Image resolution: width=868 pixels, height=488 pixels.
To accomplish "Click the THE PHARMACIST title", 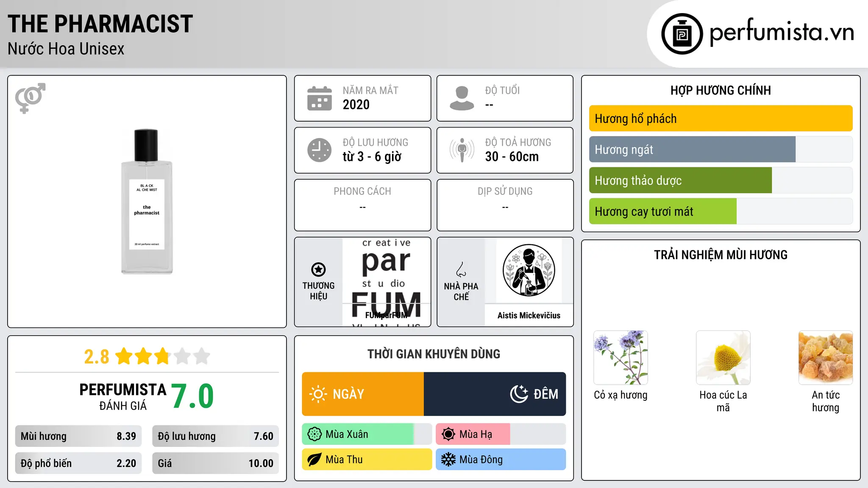I will point(100,24).
